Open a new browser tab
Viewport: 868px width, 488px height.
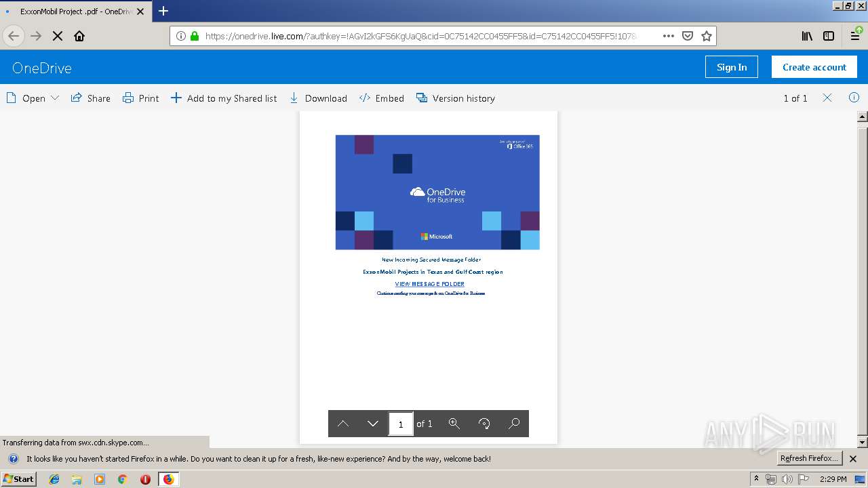tap(163, 11)
